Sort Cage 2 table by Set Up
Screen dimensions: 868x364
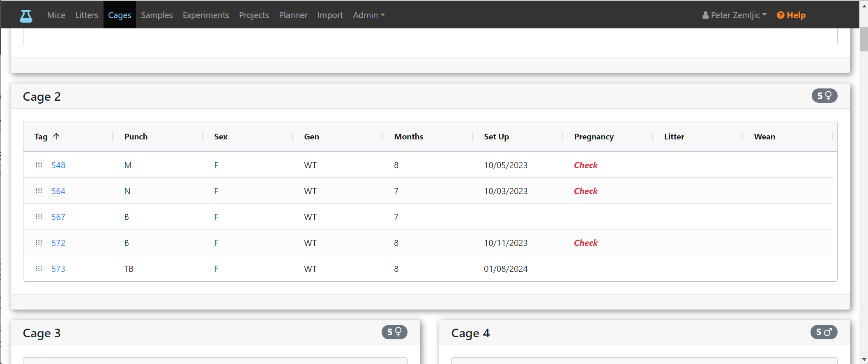click(496, 137)
